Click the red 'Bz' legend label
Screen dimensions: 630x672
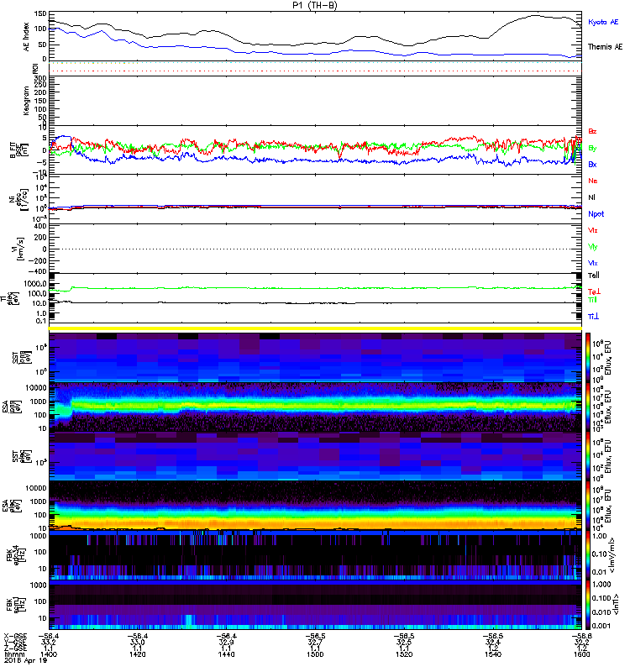[x=592, y=131]
